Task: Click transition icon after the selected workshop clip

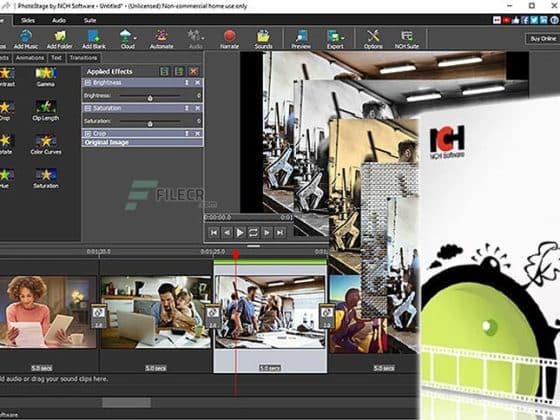Action: (x=326, y=316)
